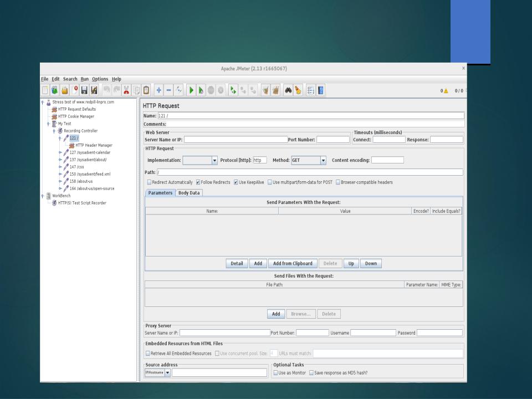The image size is (532, 399).
Task: Click Add from Clipboard button
Action: 293,264
